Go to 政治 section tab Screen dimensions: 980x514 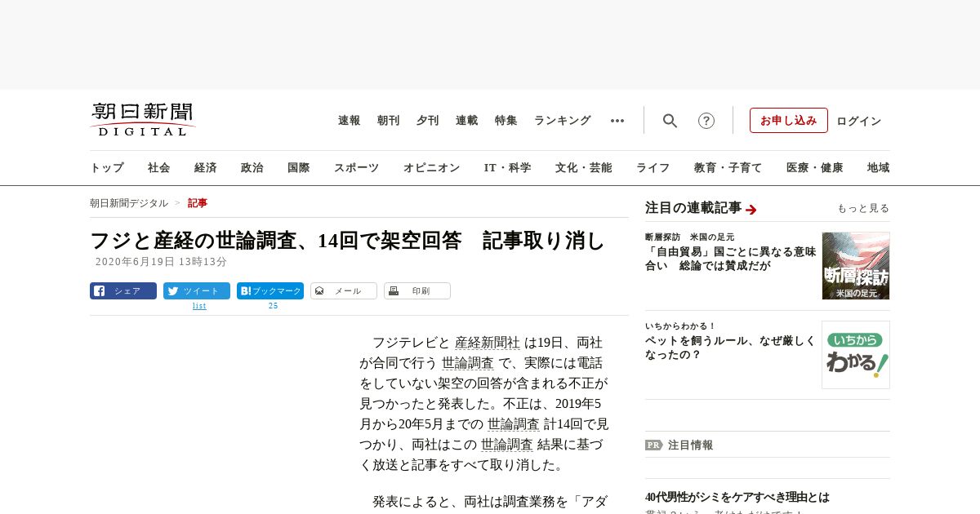(252, 168)
